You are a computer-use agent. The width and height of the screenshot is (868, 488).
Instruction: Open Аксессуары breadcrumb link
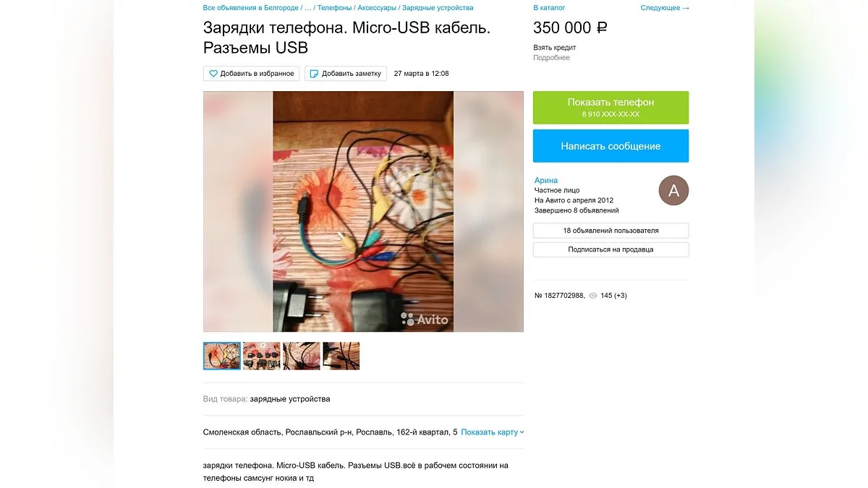click(x=377, y=8)
